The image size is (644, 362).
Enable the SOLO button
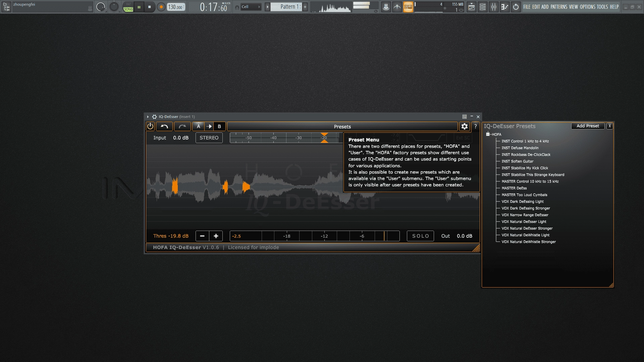tap(420, 236)
